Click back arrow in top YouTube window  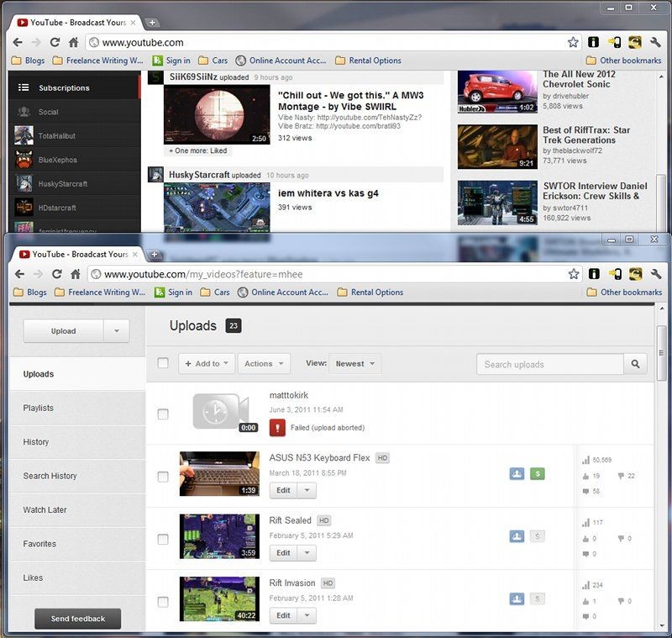click(18, 42)
